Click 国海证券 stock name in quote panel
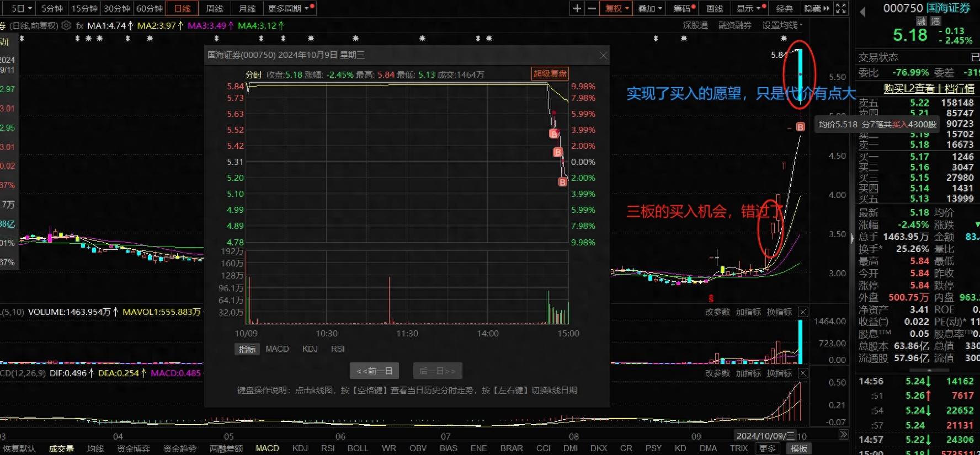 tap(948, 8)
